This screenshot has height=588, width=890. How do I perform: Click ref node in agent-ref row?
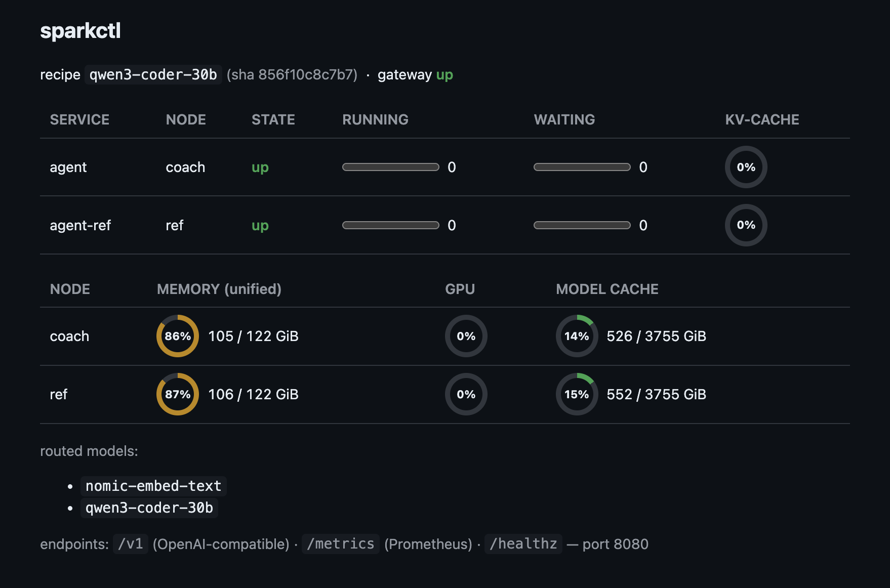tap(175, 226)
